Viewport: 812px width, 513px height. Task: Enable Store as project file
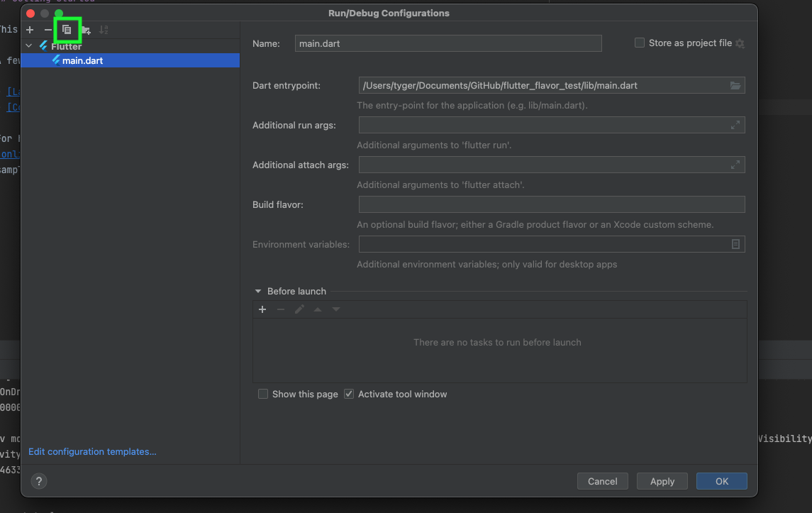pyautogui.click(x=640, y=43)
